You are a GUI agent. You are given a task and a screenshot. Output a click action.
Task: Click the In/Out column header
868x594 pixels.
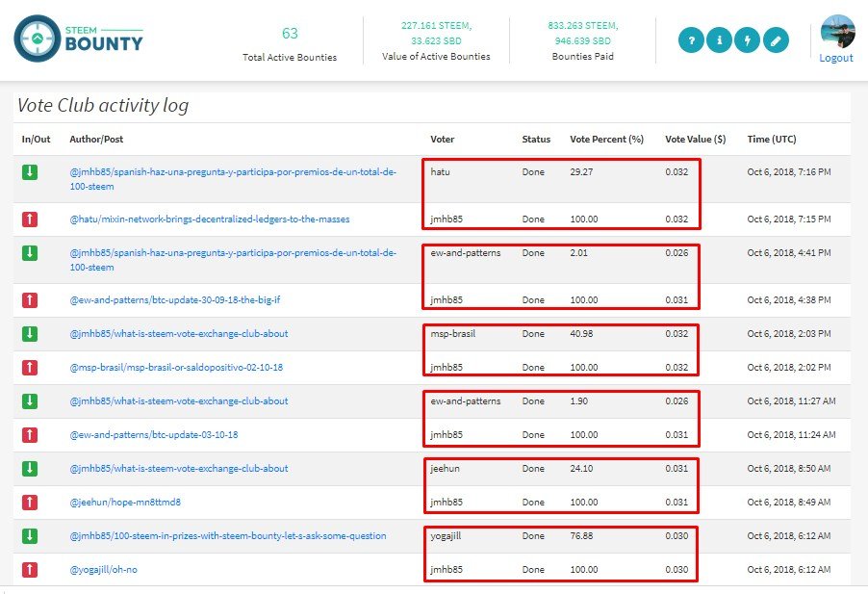tap(36, 140)
